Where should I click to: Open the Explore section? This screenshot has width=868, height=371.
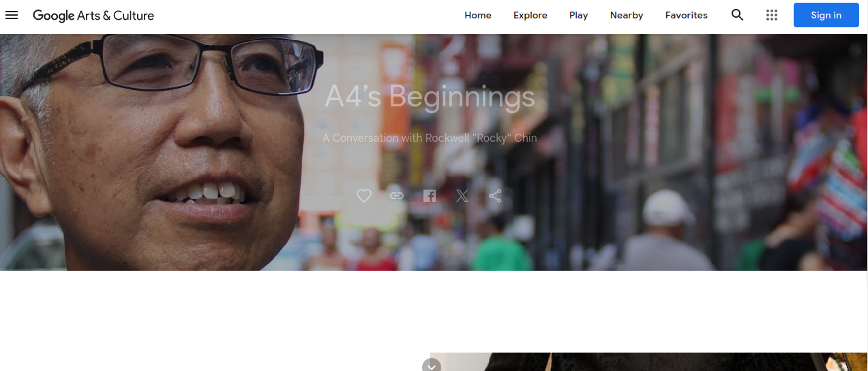point(530,15)
